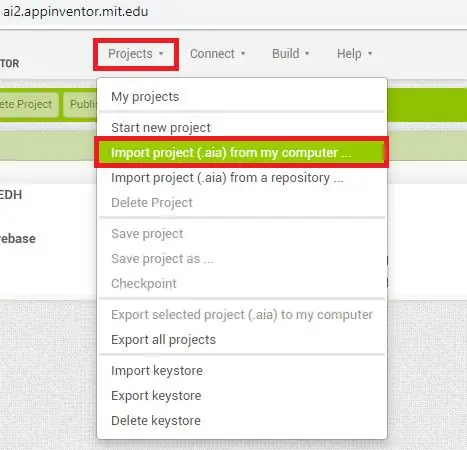Select Import project (.aia) from my computer

click(x=242, y=153)
